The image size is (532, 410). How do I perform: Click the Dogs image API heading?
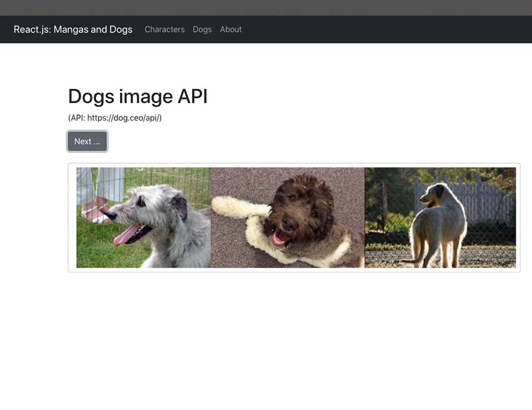pyautogui.click(x=138, y=96)
